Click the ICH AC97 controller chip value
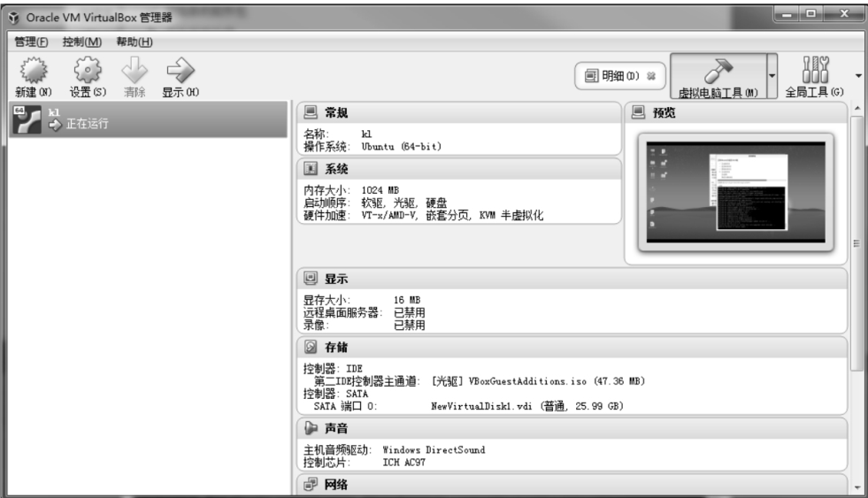This screenshot has width=868, height=498. (404, 463)
